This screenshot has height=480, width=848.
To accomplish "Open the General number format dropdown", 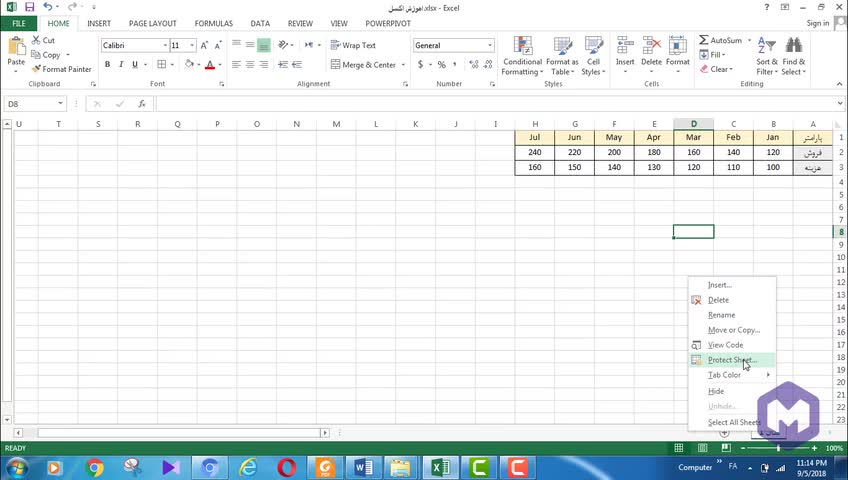I will 490,45.
